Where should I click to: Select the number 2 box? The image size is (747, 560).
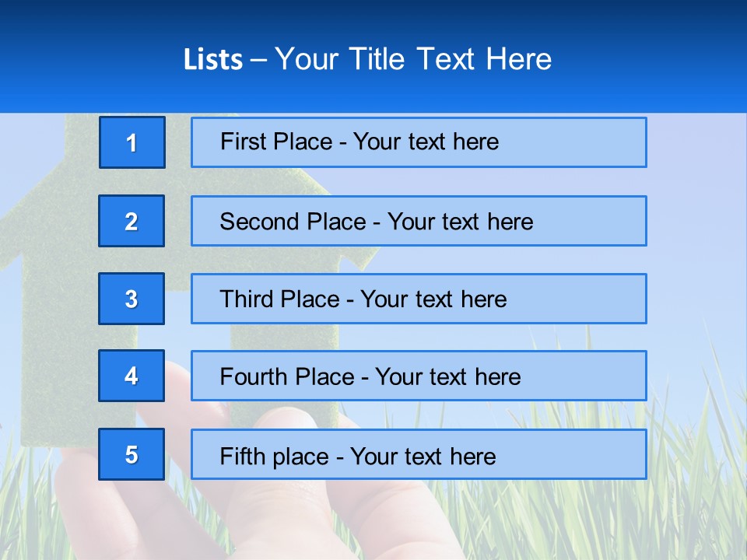(132, 221)
